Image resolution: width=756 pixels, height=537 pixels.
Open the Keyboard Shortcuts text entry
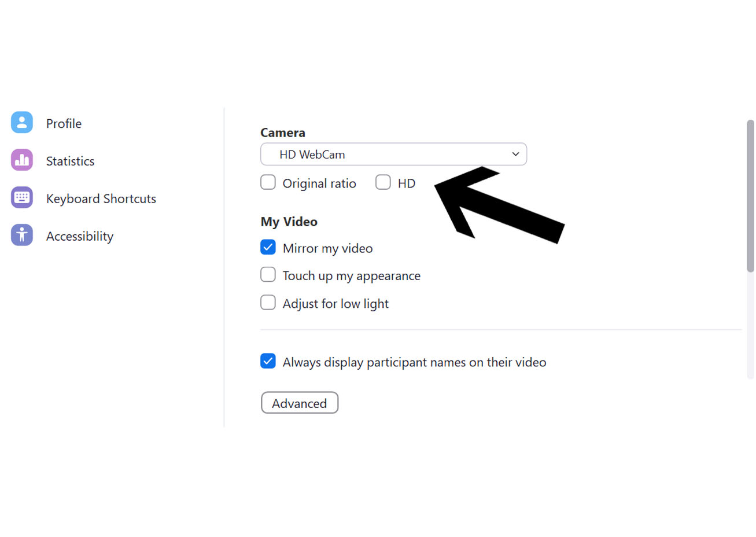[101, 199]
